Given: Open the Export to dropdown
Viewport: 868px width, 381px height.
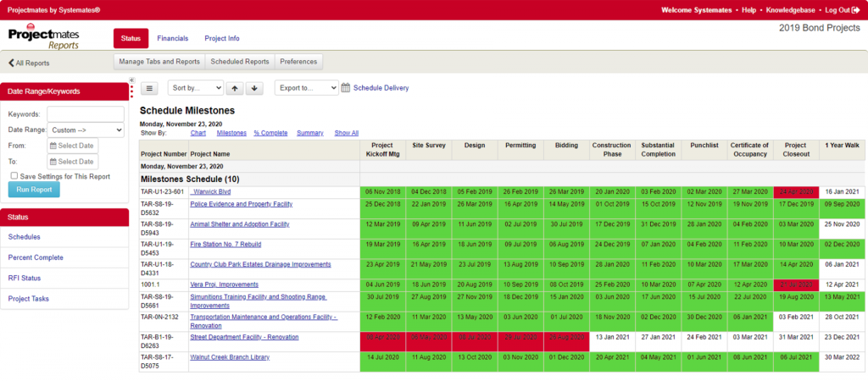Looking at the screenshot, I should [307, 88].
